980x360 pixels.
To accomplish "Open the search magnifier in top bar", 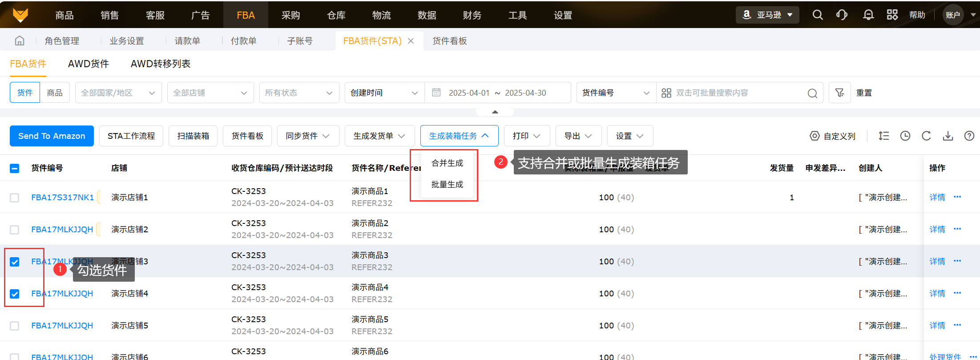I will click(817, 15).
